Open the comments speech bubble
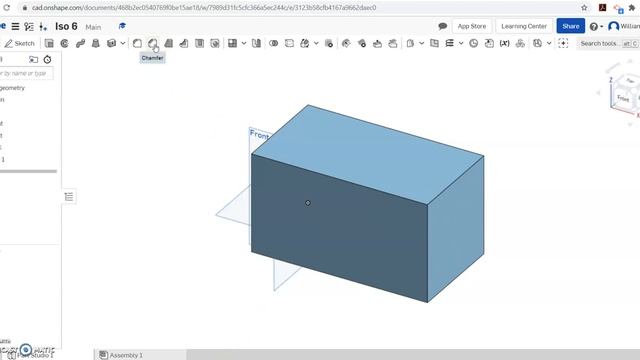Viewport: 640px width, 360px height. click(442, 26)
